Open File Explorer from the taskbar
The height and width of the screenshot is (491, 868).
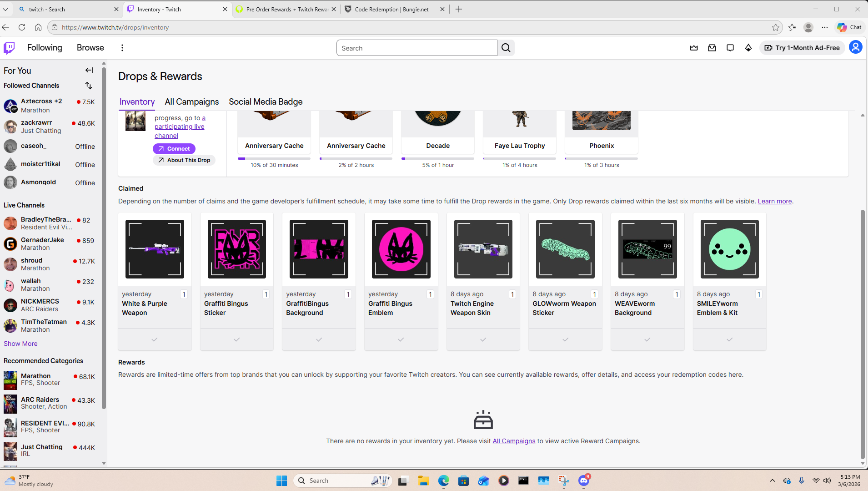pos(423,481)
